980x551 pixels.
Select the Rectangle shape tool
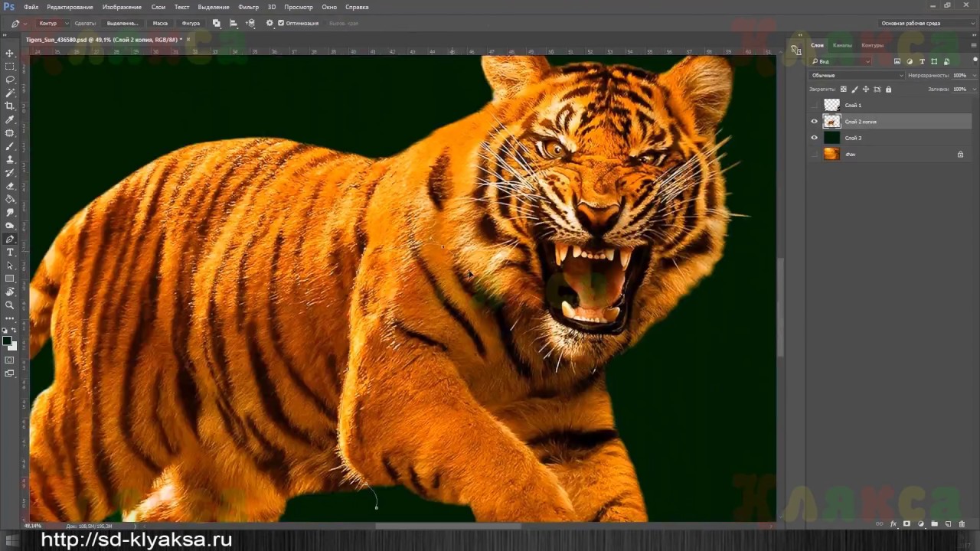pos(10,279)
